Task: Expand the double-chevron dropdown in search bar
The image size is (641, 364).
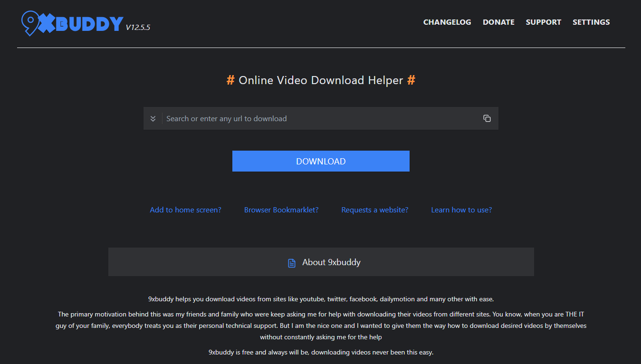Action: click(153, 118)
